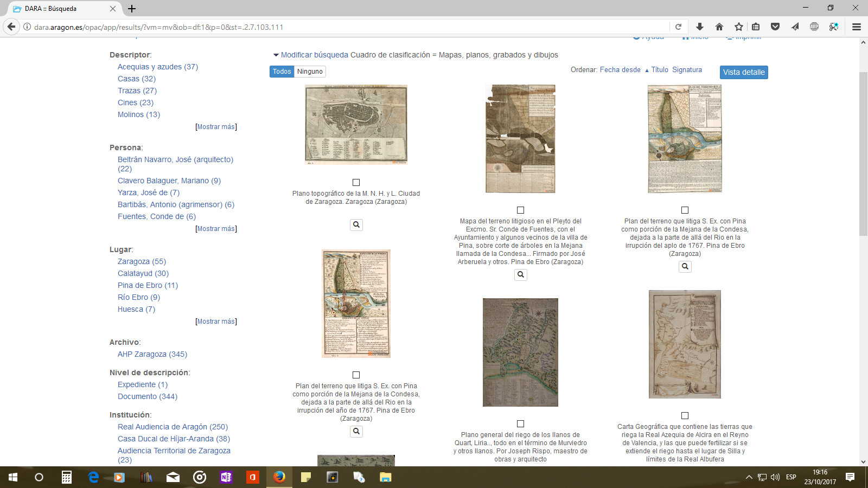The image size is (868, 488).
Task: Show site information icon in address bar
Action: tap(27, 27)
